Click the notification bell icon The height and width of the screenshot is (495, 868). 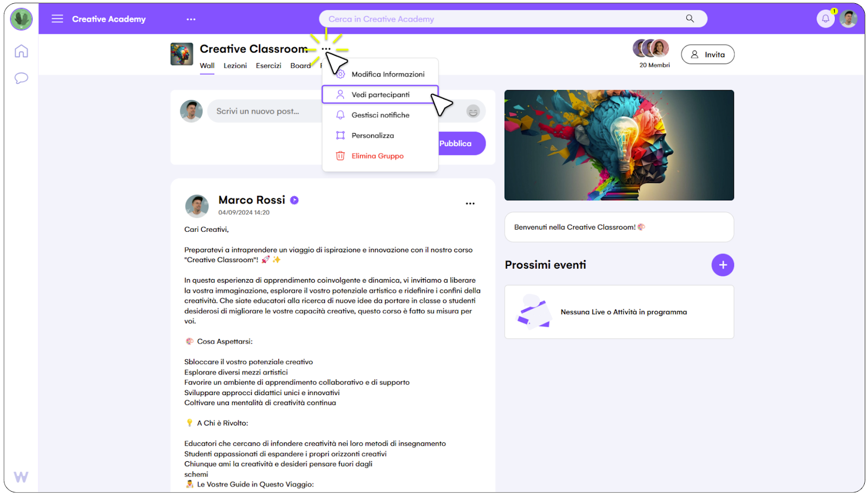(x=825, y=19)
